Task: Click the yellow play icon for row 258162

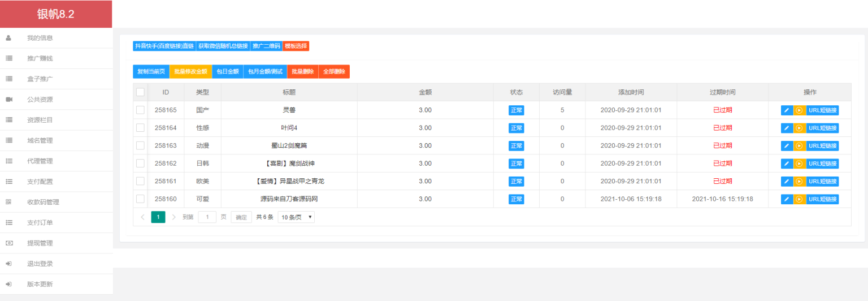Action: click(x=799, y=164)
